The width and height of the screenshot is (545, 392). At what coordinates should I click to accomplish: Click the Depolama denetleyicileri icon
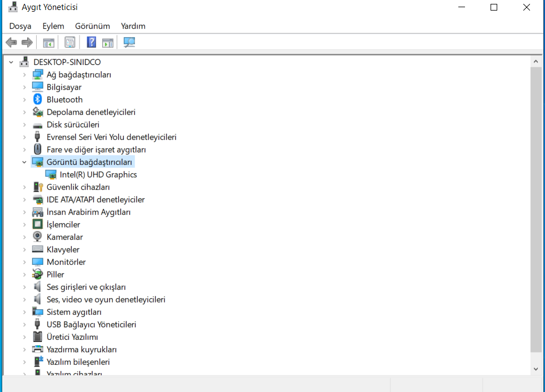38,112
